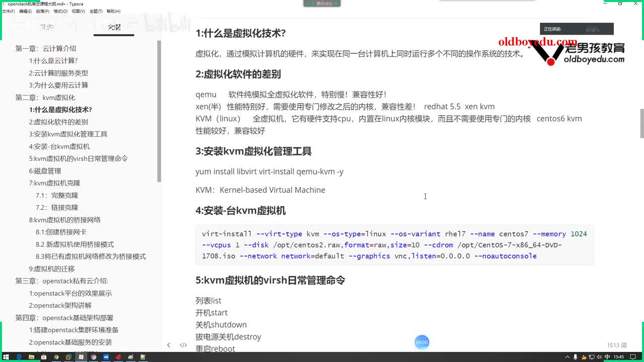Open the blue Tencent Meeting taskbar icon
This screenshot has height=362, width=644.
point(106,357)
